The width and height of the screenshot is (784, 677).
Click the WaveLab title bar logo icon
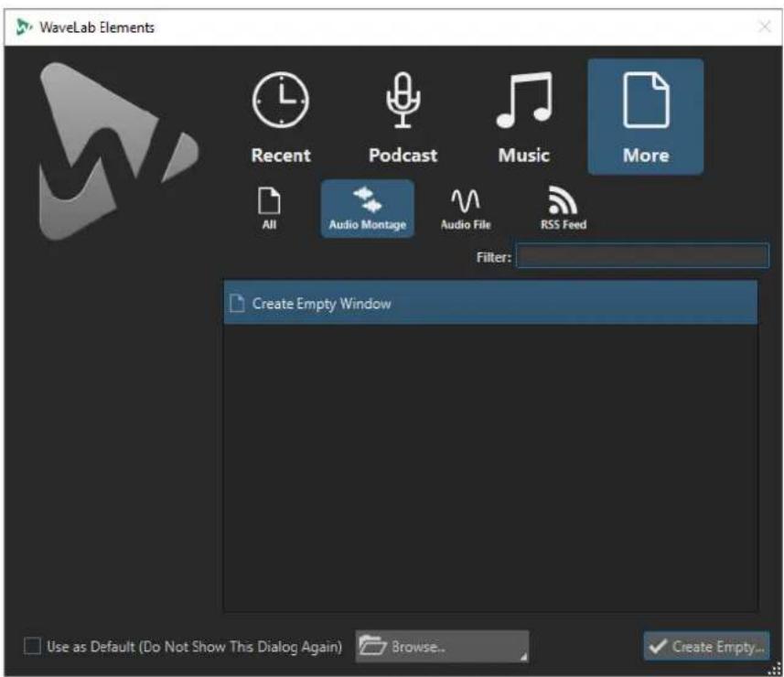[x=24, y=27]
